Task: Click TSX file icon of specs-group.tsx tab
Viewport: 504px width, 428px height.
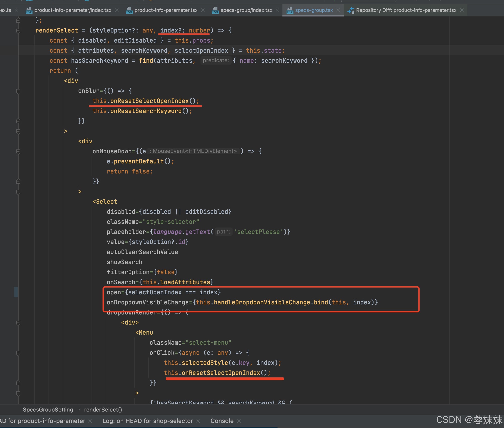Action: [x=290, y=11]
